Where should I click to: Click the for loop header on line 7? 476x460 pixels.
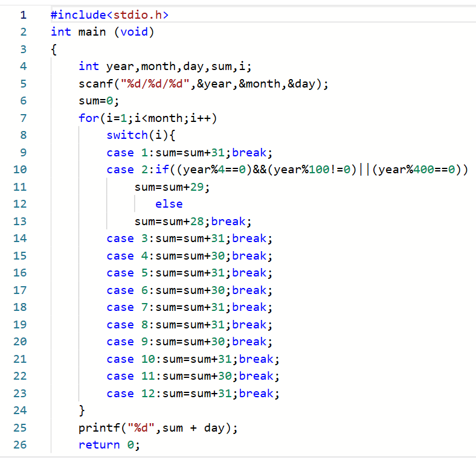click(x=148, y=118)
